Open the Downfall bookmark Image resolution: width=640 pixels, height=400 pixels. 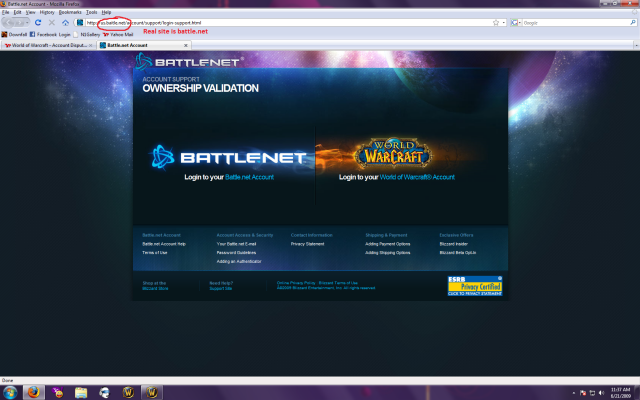tap(14, 34)
